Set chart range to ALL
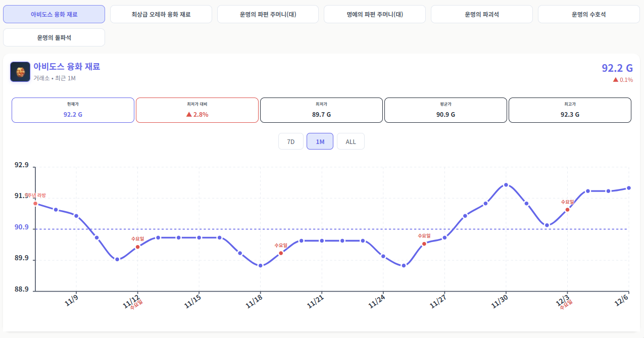 click(351, 141)
